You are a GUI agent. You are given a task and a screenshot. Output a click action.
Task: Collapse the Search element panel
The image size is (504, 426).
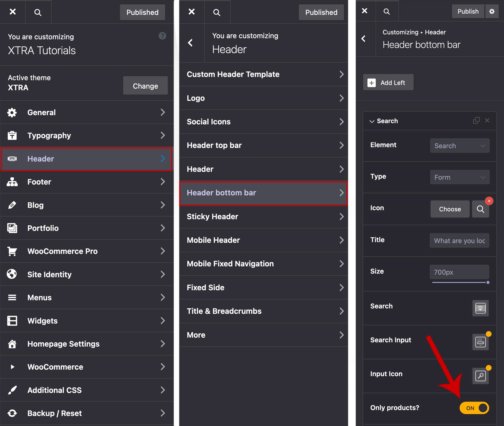(x=372, y=121)
